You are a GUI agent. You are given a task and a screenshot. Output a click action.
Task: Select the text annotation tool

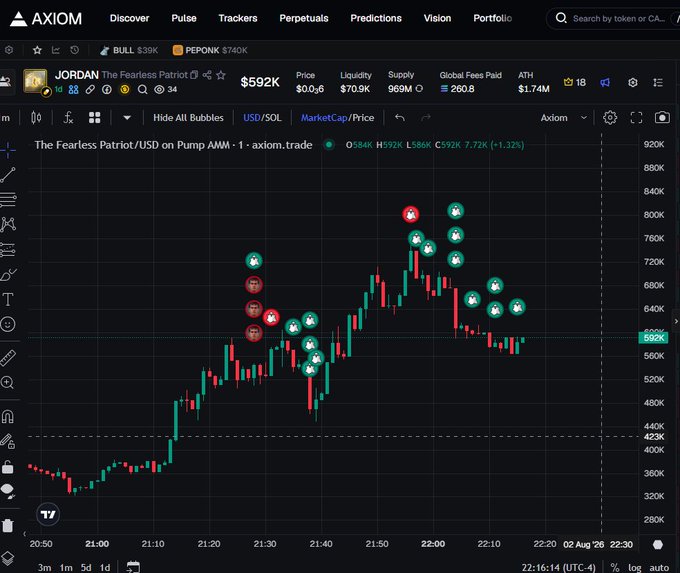[x=8, y=299]
